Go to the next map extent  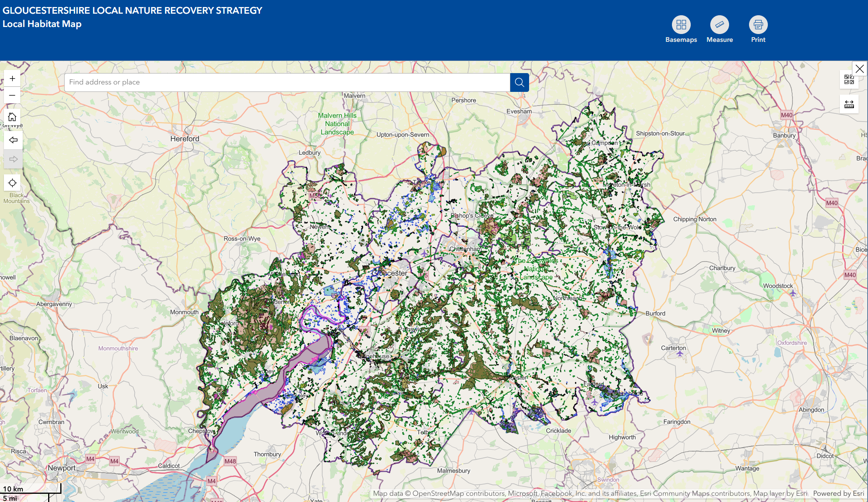click(x=13, y=159)
